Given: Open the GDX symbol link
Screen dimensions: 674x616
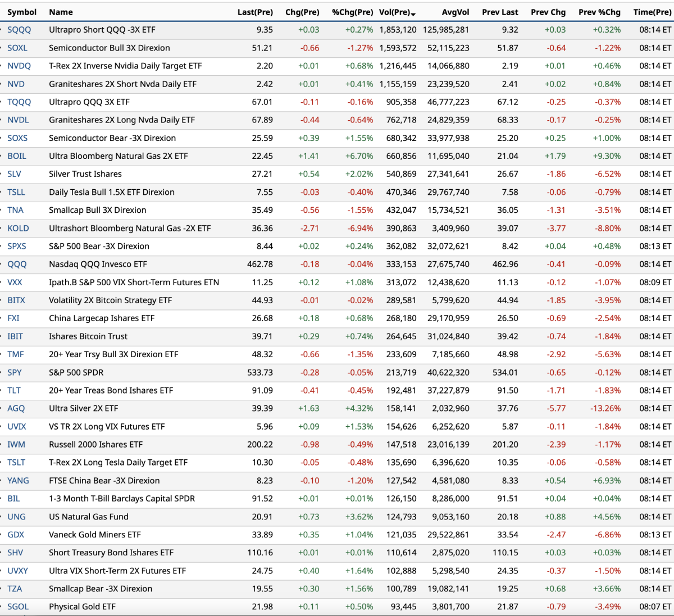Looking at the screenshot, I should pos(16,535).
